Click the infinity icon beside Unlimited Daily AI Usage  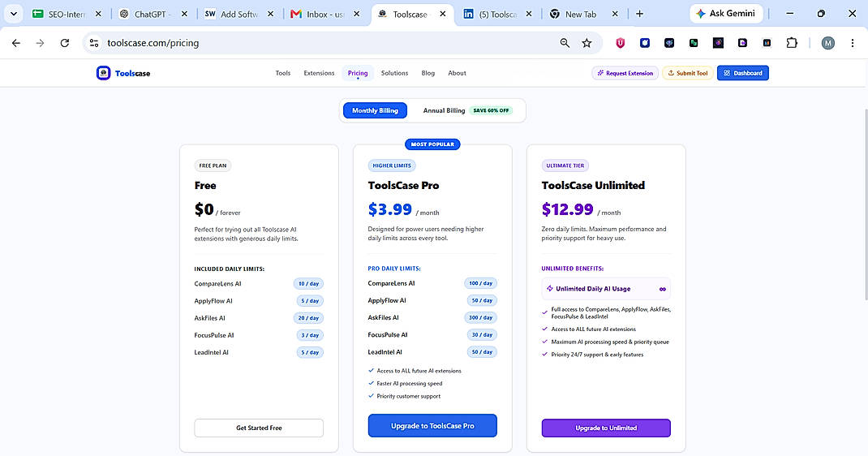(x=663, y=289)
